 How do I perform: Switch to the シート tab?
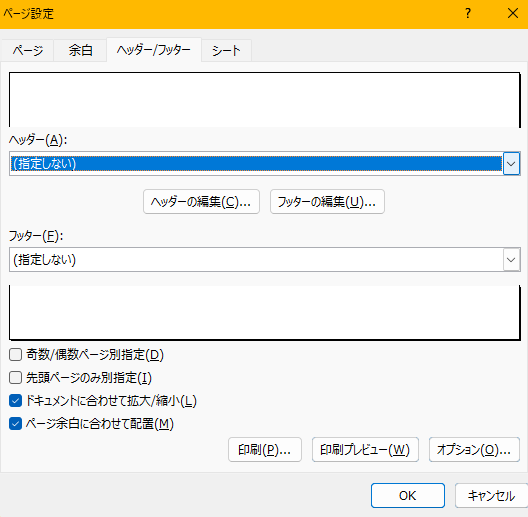point(226,51)
